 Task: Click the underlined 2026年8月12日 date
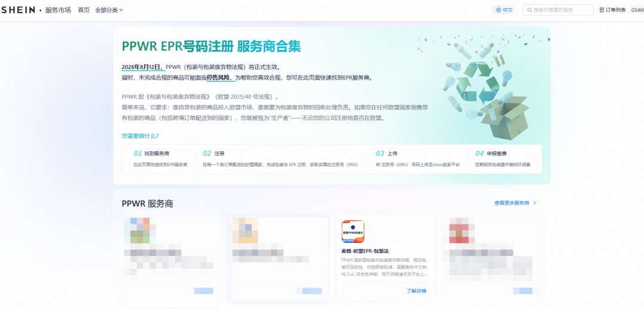[x=143, y=67]
